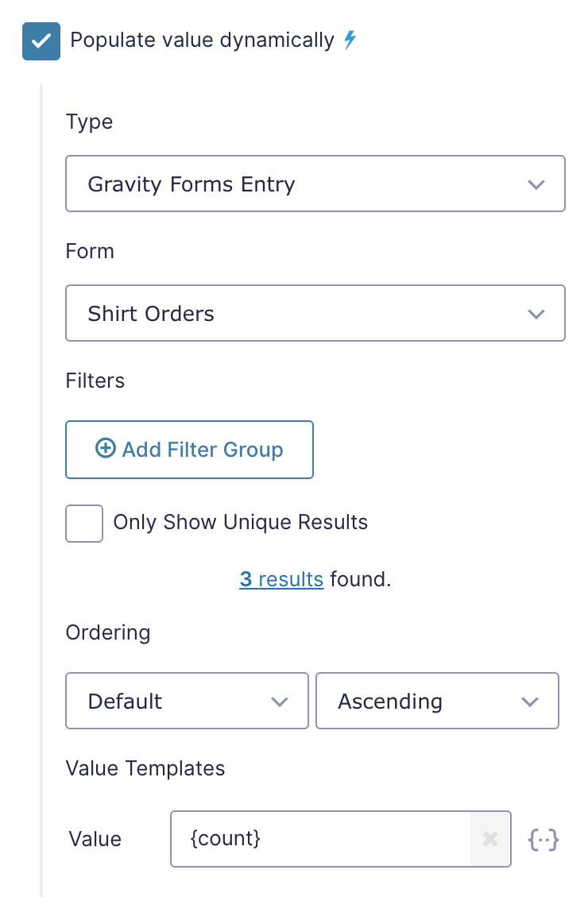Click the chevron arrow in Gravity Forms Entry select
The width and height of the screenshot is (588, 920).
click(536, 184)
